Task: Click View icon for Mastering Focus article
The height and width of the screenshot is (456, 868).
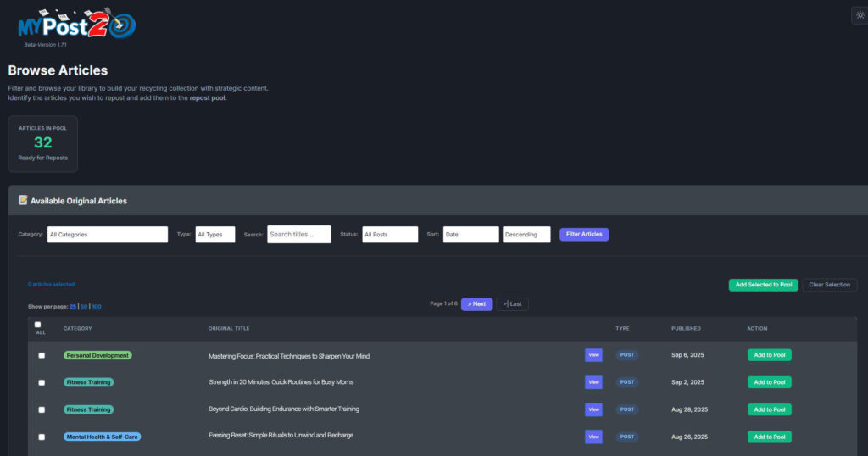Action: (593, 355)
